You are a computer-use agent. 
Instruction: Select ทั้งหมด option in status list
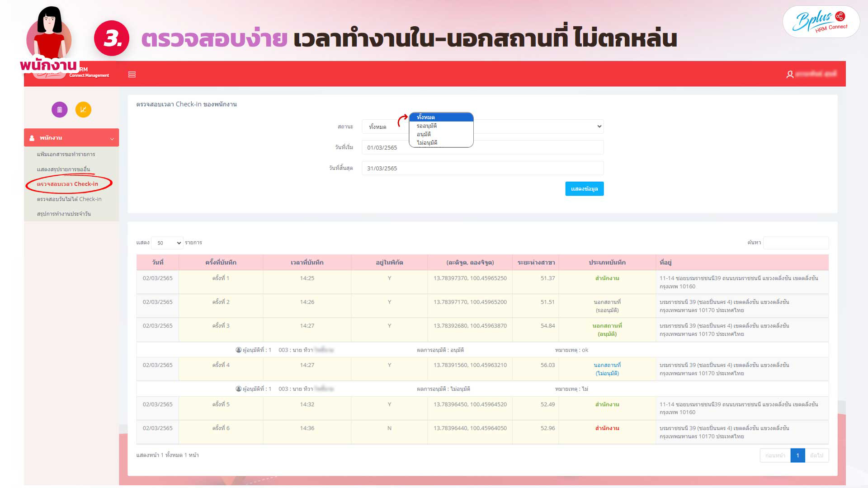[x=426, y=117]
